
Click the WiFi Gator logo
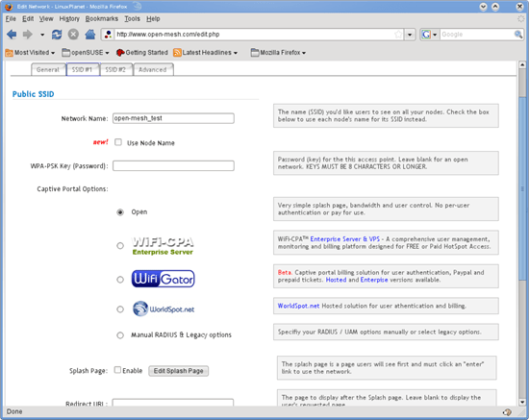163,279
